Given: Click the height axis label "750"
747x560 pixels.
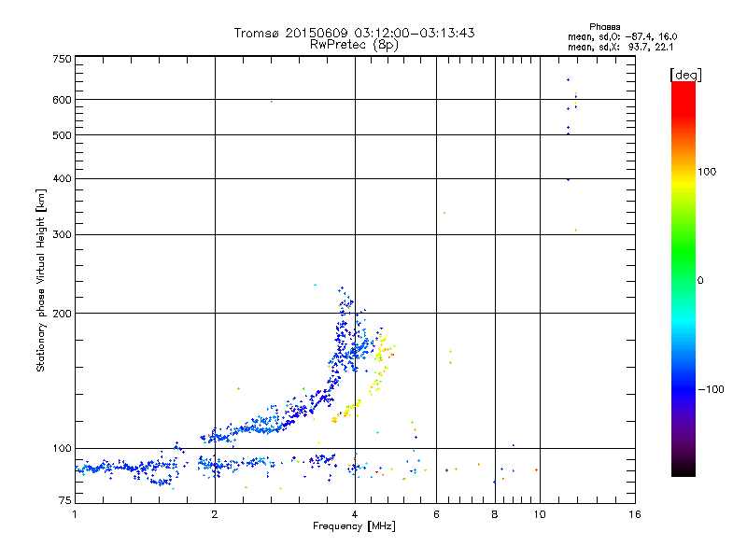Looking at the screenshot, I should (62, 59).
